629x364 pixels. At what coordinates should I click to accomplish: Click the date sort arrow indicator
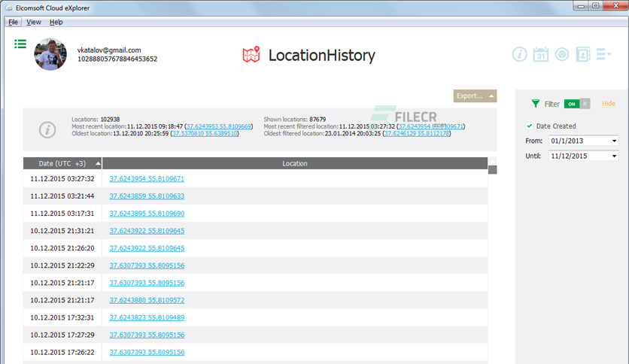click(98, 163)
